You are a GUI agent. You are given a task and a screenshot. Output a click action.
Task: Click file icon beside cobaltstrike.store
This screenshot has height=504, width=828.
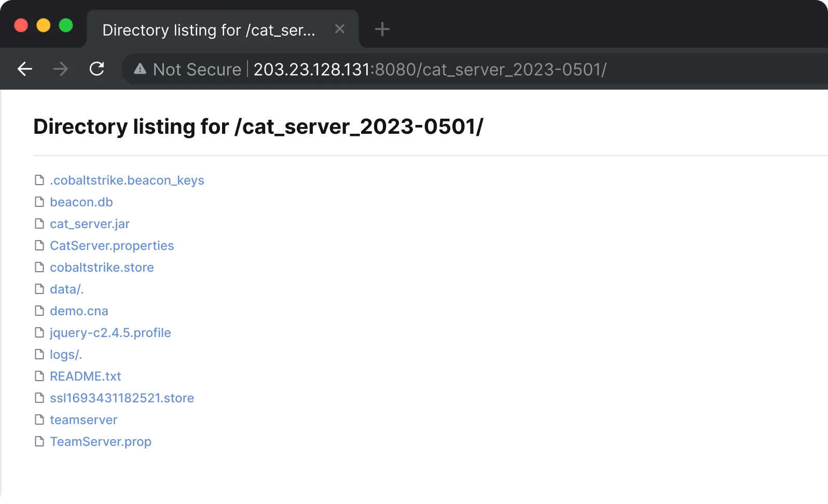pos(39,267)
